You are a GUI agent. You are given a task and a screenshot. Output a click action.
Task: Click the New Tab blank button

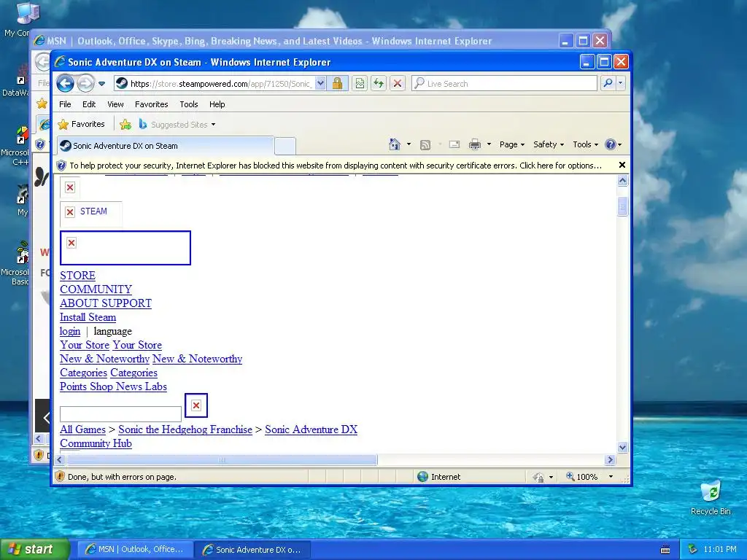285,146
